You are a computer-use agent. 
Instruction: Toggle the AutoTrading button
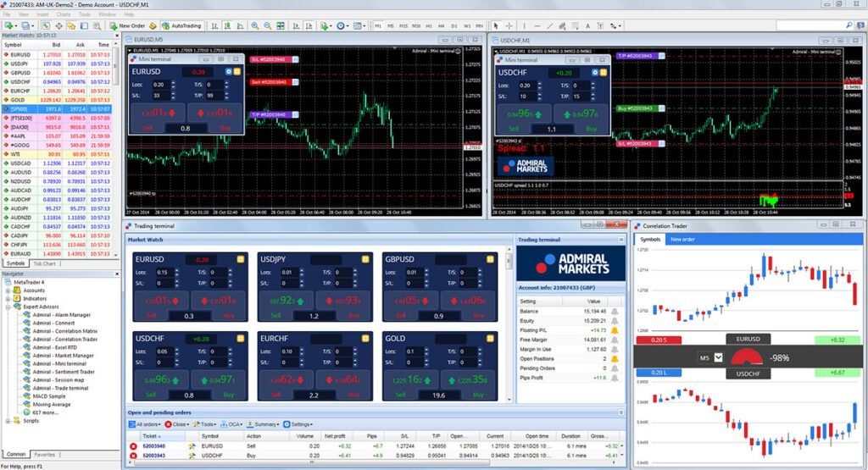click(181, 25)
